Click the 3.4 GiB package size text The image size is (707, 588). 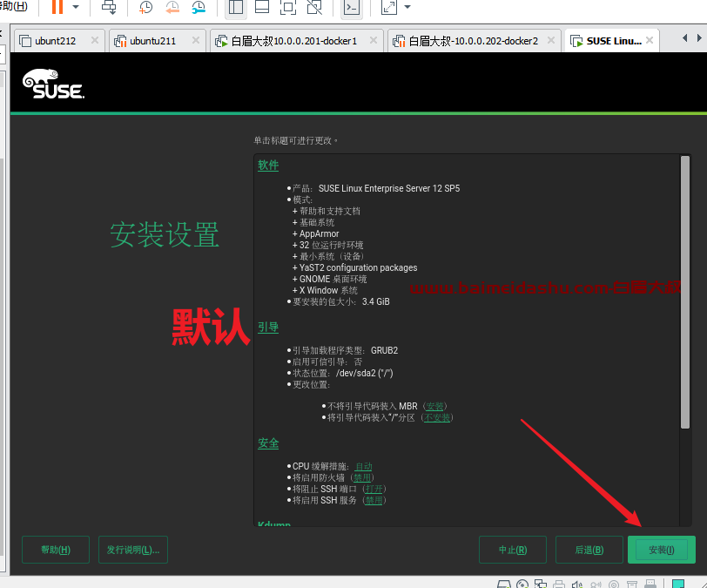point(375,302)
